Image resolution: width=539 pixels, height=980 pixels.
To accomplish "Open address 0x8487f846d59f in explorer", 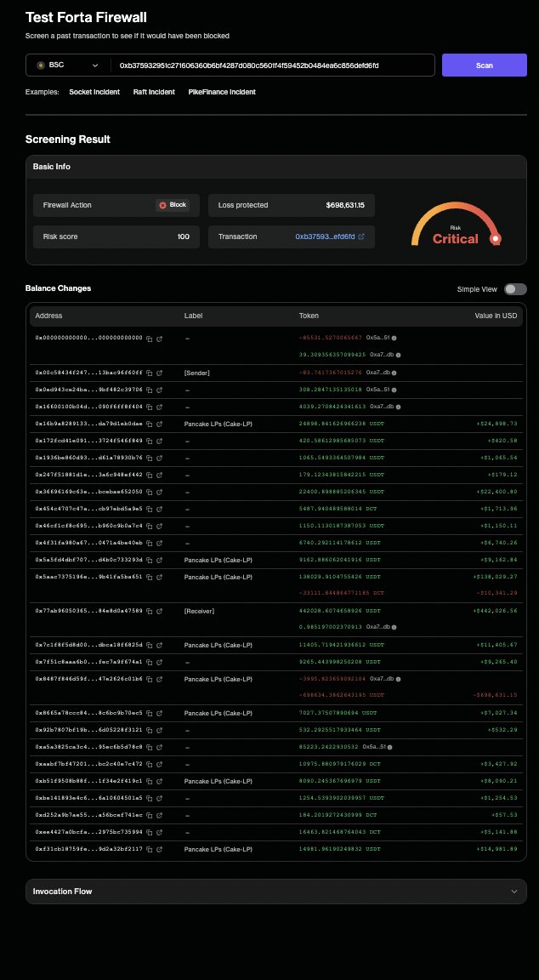I will tap(159, 679).
